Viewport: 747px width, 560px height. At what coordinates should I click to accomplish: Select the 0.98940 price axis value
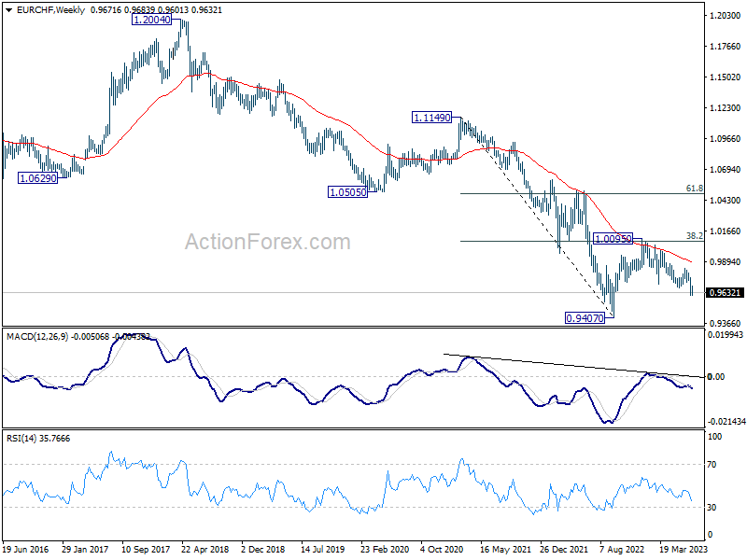click(x=726, y=262)
